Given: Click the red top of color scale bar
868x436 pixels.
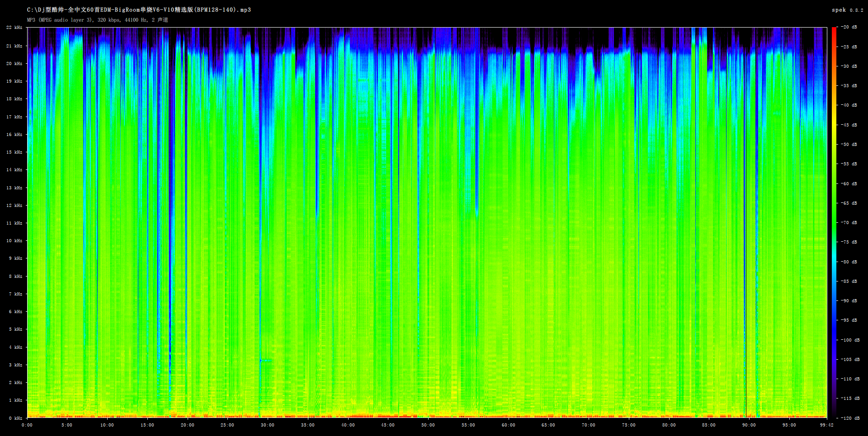Looking at the screenshot, I should [834, 34].
